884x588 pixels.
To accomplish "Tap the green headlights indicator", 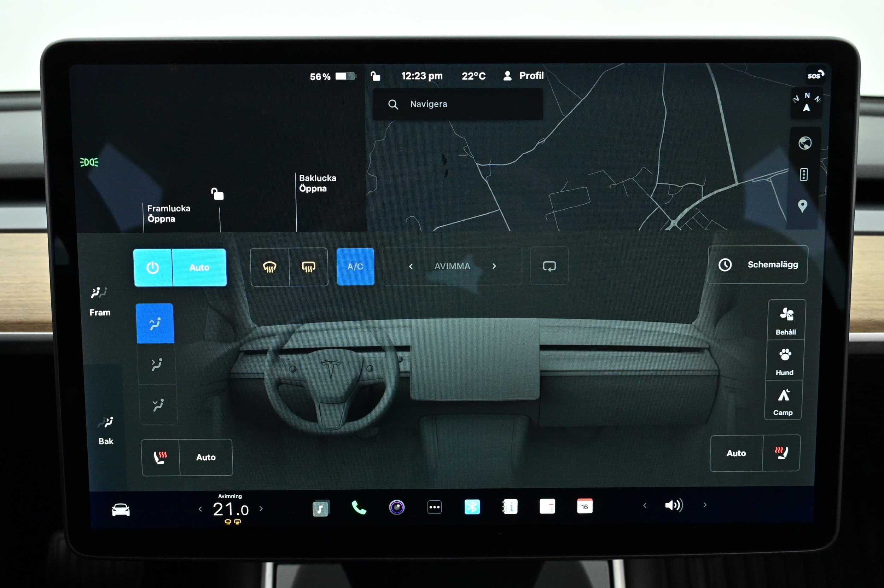I will 89,162.
